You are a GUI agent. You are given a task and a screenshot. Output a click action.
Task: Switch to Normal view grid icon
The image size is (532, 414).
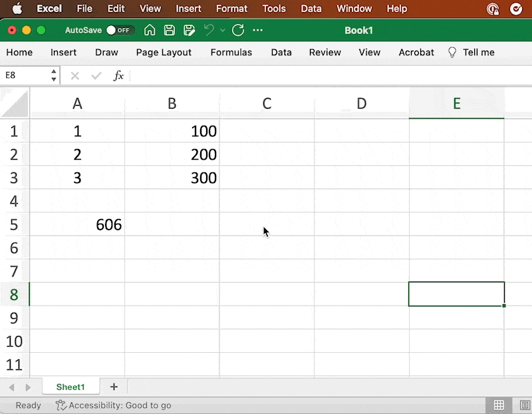[499, 405]
